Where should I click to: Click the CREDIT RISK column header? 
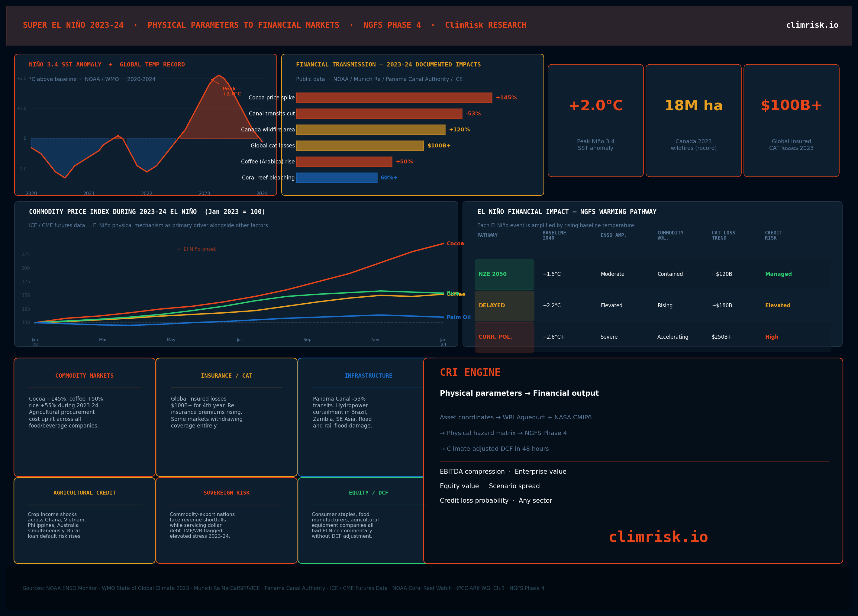(773, 235)
